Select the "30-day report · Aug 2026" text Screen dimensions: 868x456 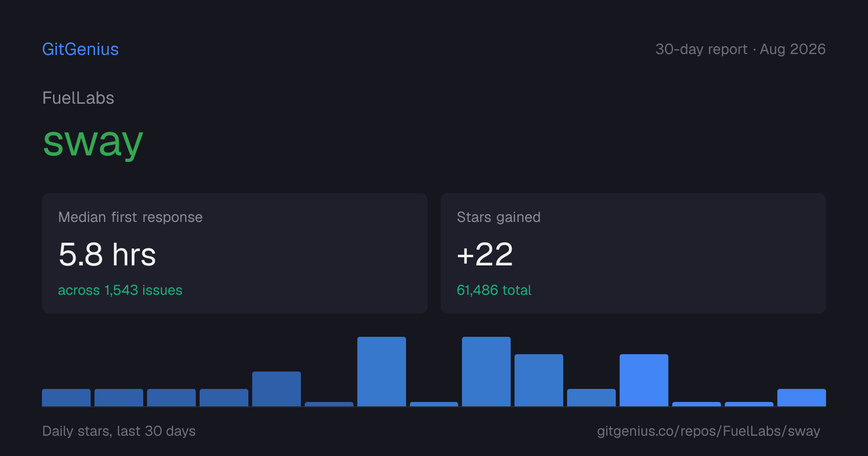pyautogui.click(x=740, y=49)
